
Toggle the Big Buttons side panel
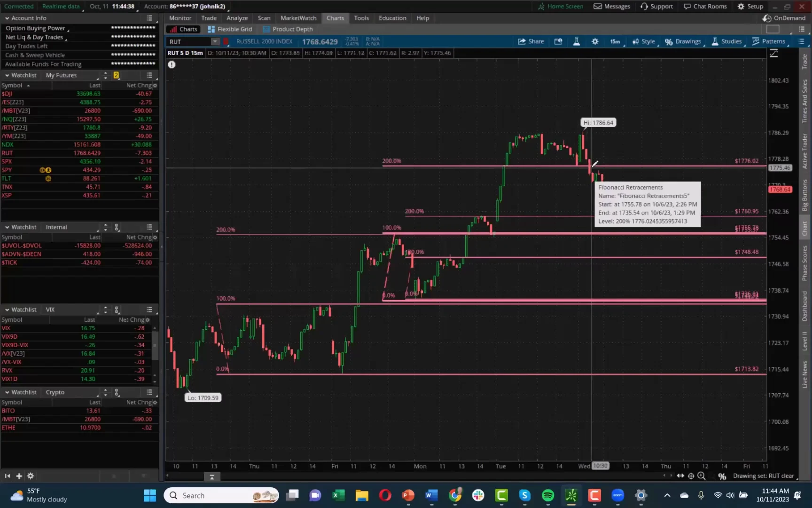coord(805,195)
